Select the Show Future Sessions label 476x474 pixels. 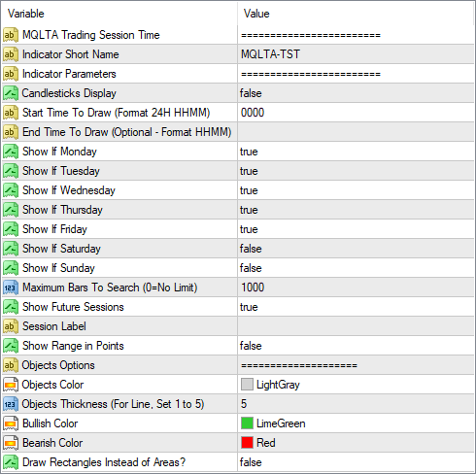73,307
